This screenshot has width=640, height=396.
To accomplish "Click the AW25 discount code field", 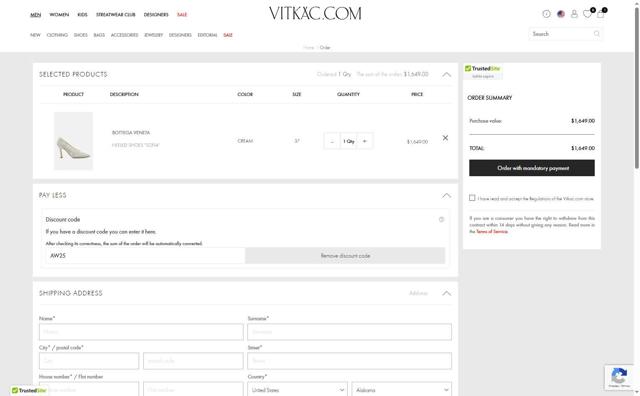I will 145,256.
